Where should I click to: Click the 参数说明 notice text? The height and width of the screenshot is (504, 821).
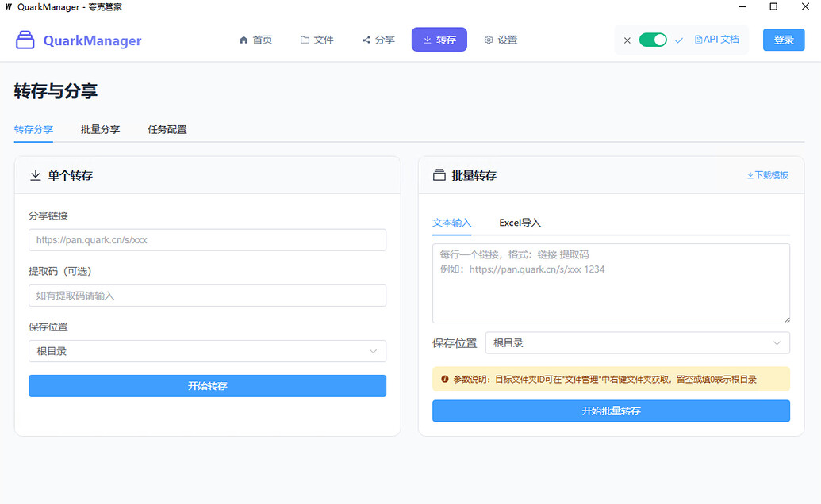point(604,380)
